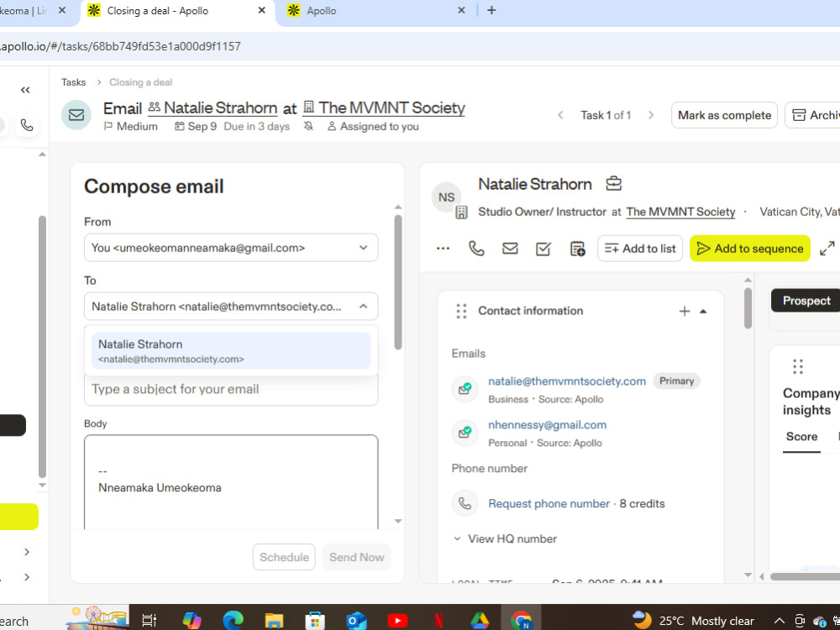Click Mark as complete button
Image resolution: width=840 pixels, height=630 pixels.
[724, 115]
